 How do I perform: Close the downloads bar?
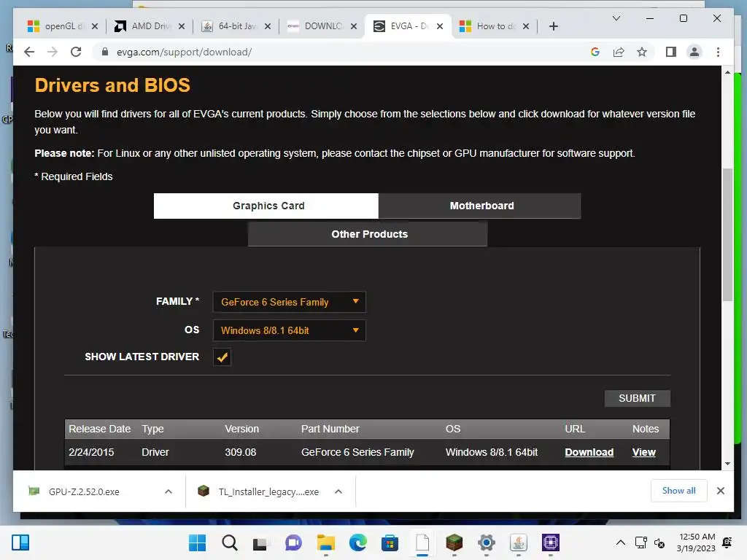[x=720, y=491]
